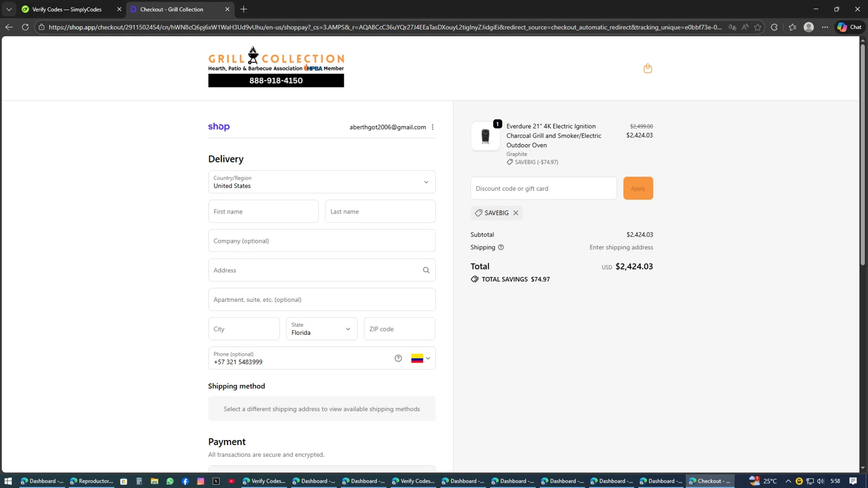This screenshot has width=868, height=488.
Task: Open the favorites list in toolbar
Action: [x=792, y=27]
